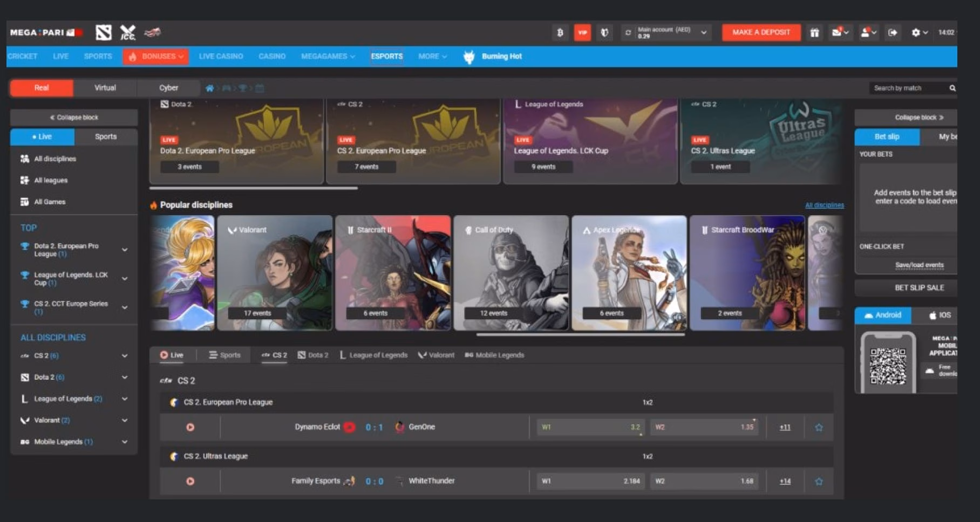
Task: Open the Main account dropdown
Action: click(x=704, y=32)
